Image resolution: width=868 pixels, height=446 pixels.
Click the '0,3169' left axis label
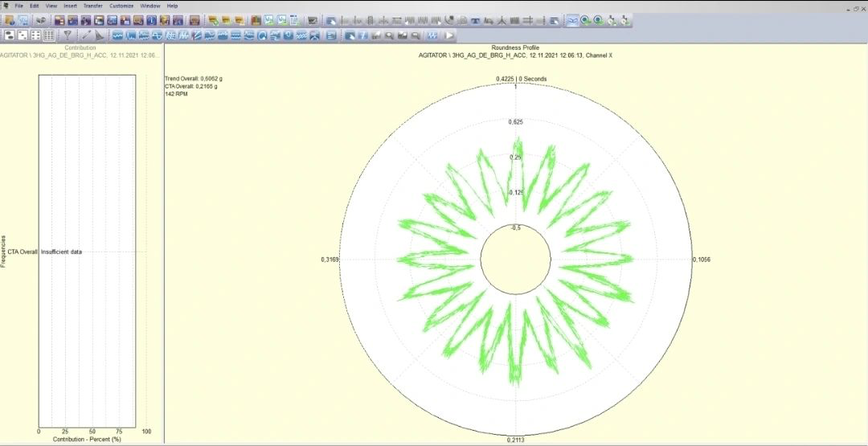[x=330, y=260]
